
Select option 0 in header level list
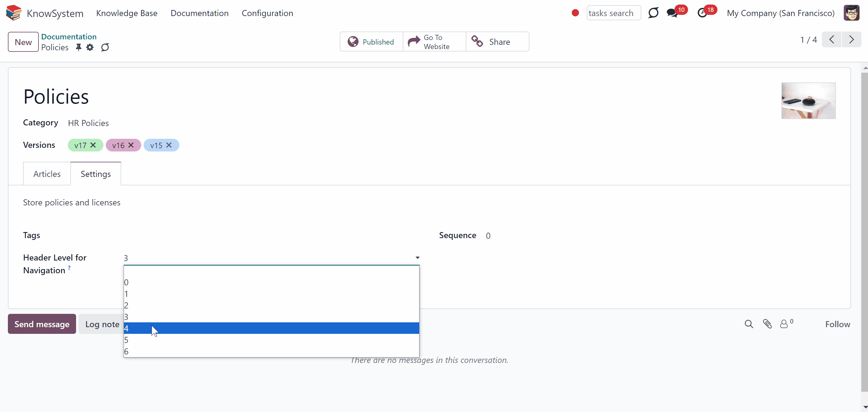click(272, 282)
